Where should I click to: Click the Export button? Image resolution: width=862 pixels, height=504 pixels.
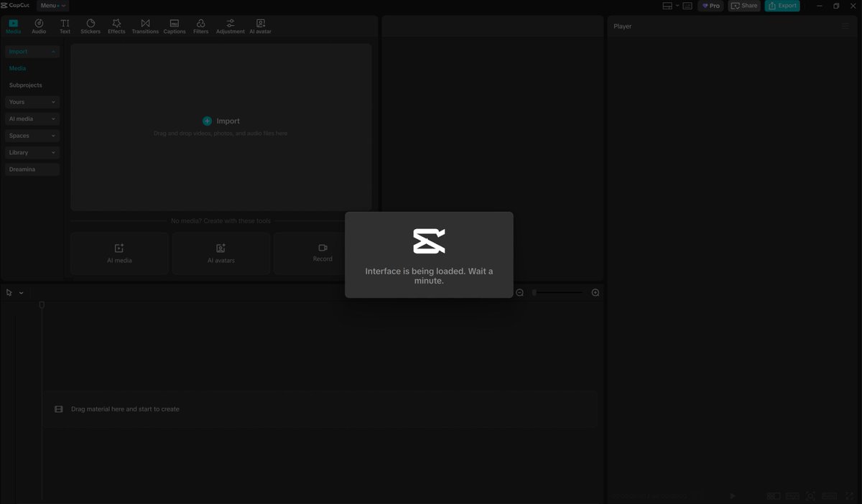pyautogui.click(x=782, y=6)
